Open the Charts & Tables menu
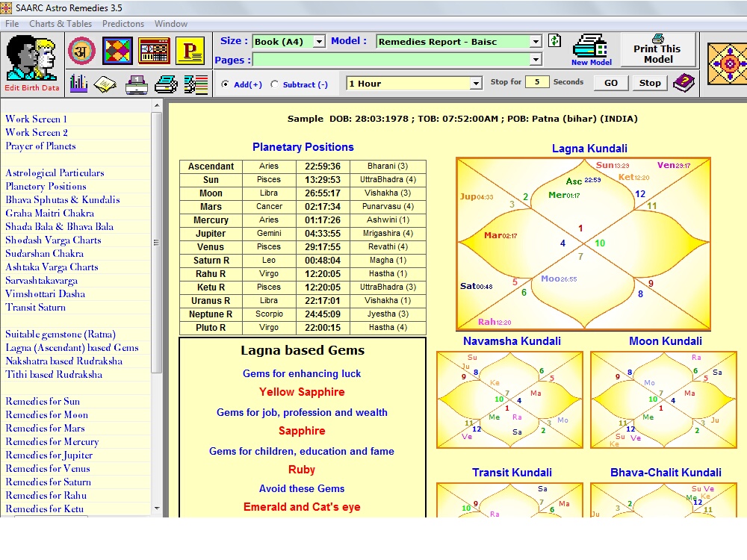Viewport: 747px width, 560px height. pos(61,24)
